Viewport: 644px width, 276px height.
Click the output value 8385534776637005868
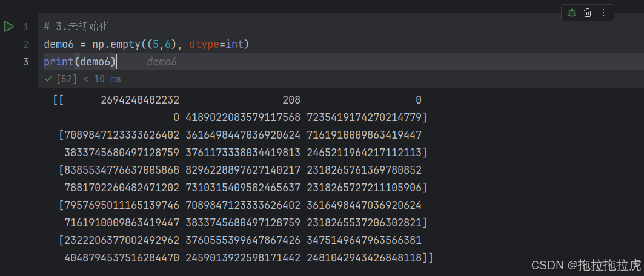click(122, 170)
